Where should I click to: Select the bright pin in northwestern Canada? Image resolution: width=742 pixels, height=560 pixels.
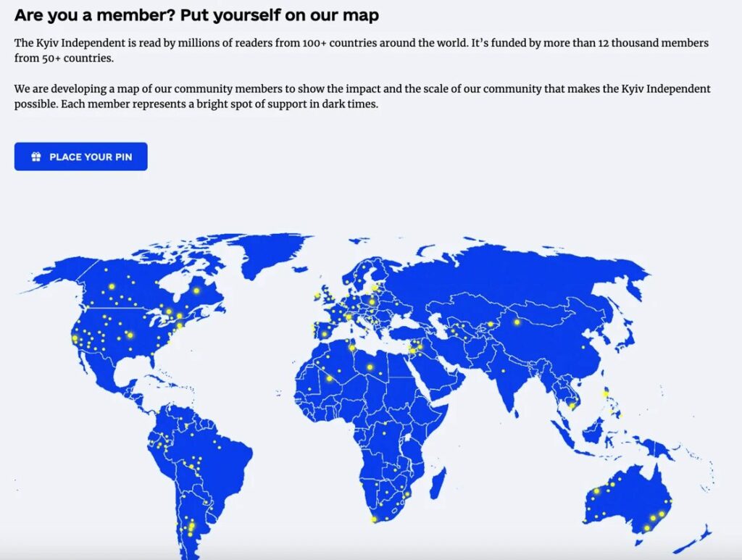tap(112, 286)
